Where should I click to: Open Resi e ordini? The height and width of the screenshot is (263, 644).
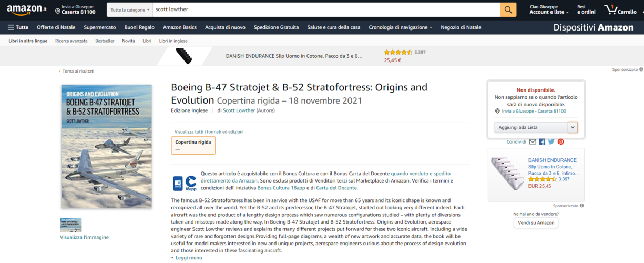pos(586,9)
